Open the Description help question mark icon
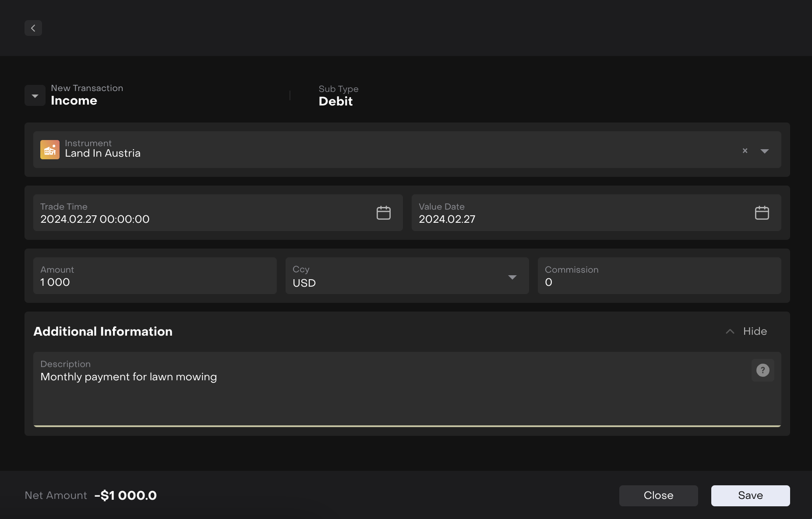 pos(763,370)
